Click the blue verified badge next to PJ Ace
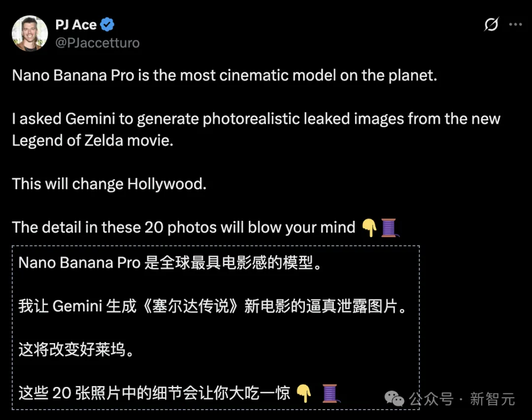The image size is (532, 420). pos(106,24)
